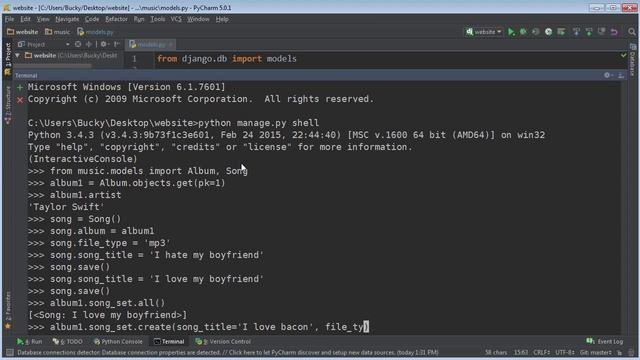Run with coverage icon in toolbar
Screen dimensions: 640x360
coord(536,32)
